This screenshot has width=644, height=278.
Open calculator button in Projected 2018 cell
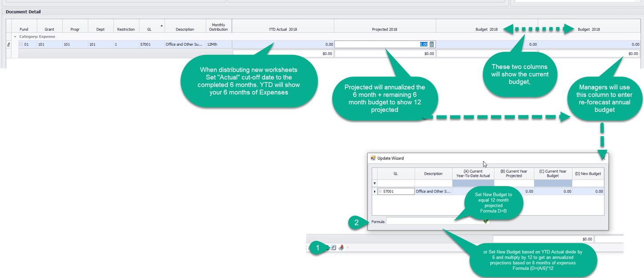432,45
